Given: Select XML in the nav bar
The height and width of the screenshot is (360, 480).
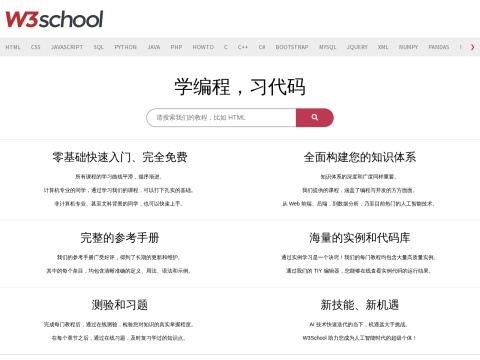Looking at the screenshot, I should pos(383,47).
